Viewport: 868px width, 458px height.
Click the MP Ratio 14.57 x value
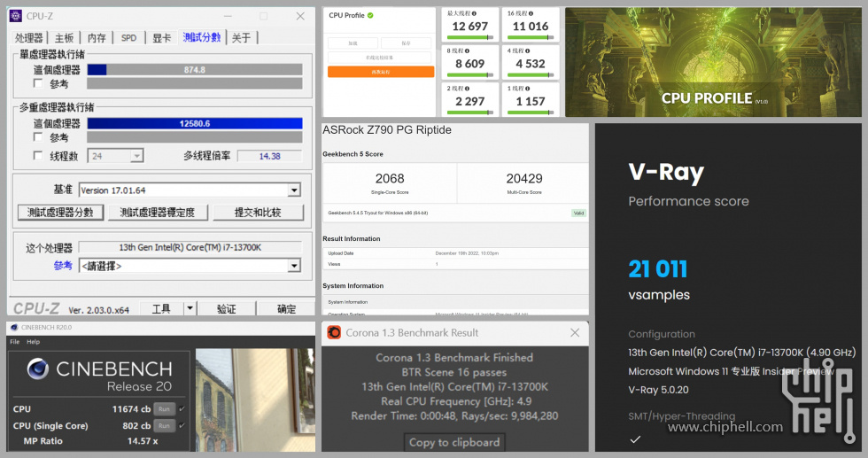click(x=143, y=441)
